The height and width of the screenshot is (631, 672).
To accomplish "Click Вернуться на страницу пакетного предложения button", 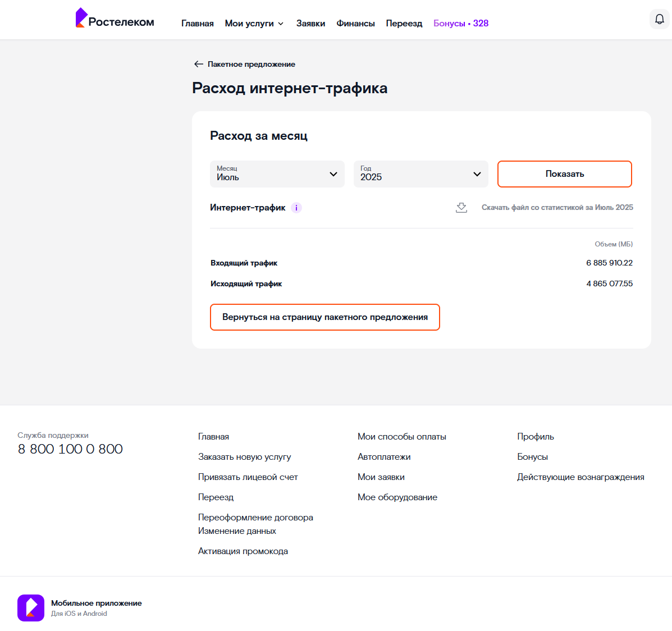I will pos(325,317).
